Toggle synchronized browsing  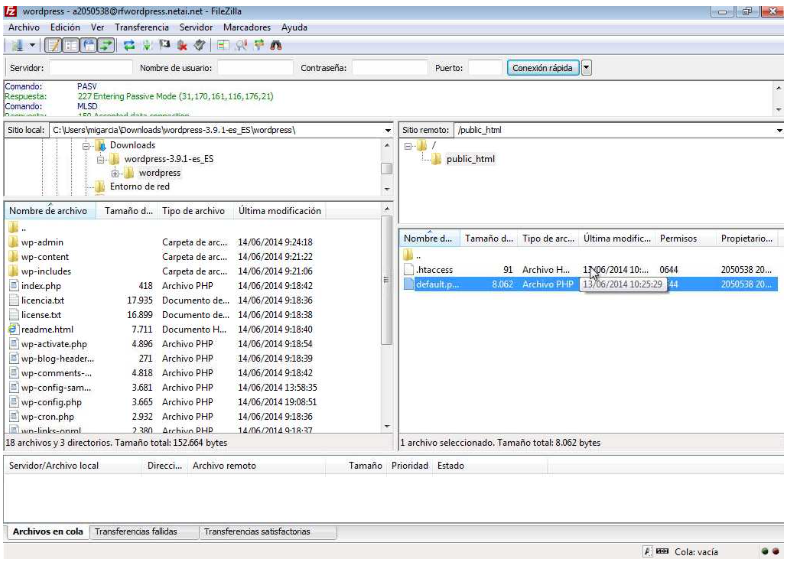(259, 45)
